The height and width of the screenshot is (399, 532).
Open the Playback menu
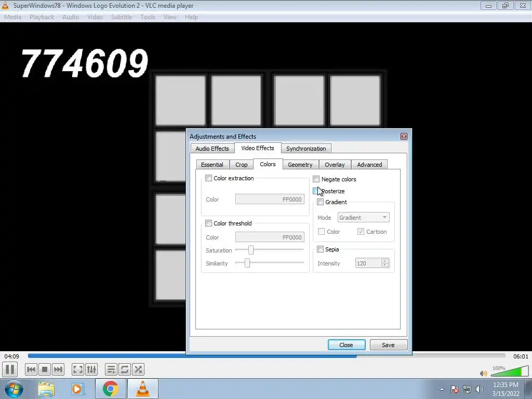pos(42,17)
